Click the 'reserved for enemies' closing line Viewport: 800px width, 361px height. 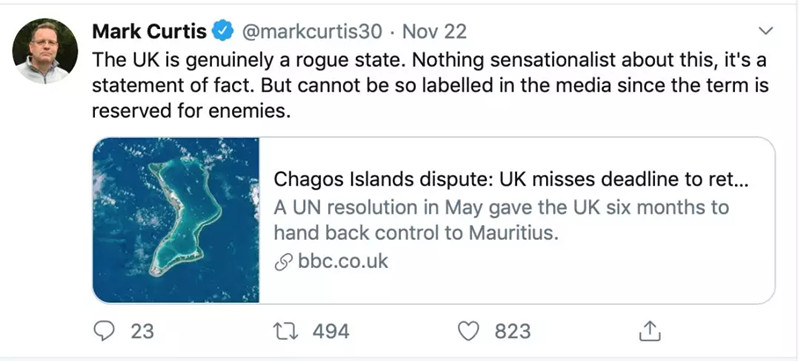point(191,110)
